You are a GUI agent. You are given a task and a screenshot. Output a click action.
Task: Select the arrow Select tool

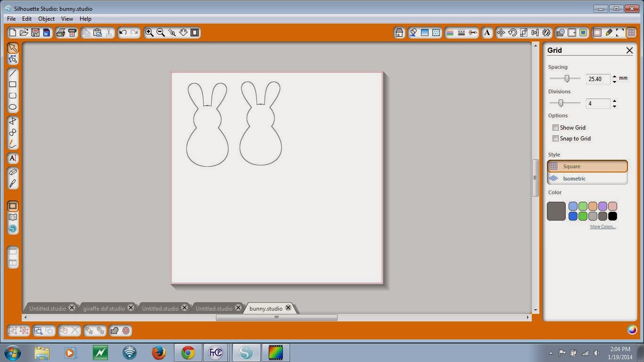pos(13,48)
